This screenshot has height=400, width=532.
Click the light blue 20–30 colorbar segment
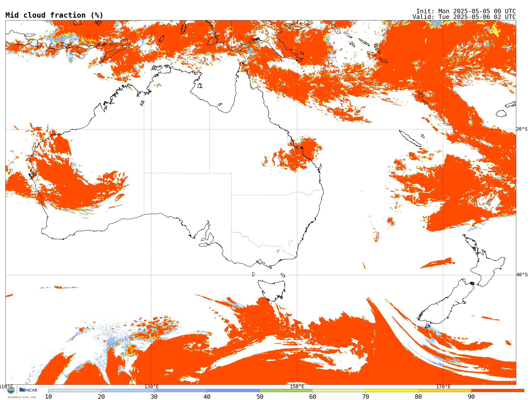point(128,391)
